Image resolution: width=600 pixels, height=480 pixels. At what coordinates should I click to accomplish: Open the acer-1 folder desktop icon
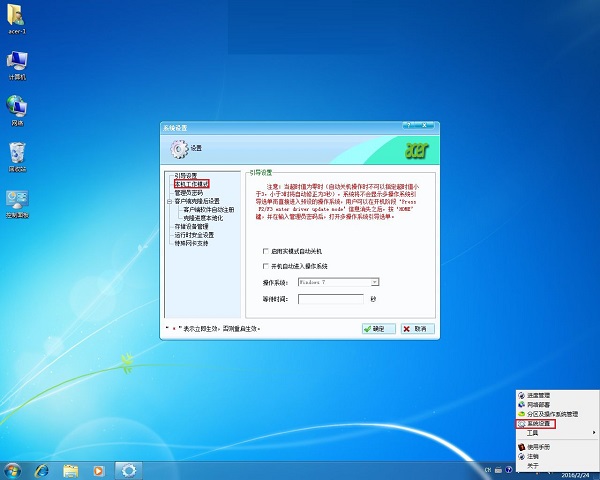(x=16, y=20)
